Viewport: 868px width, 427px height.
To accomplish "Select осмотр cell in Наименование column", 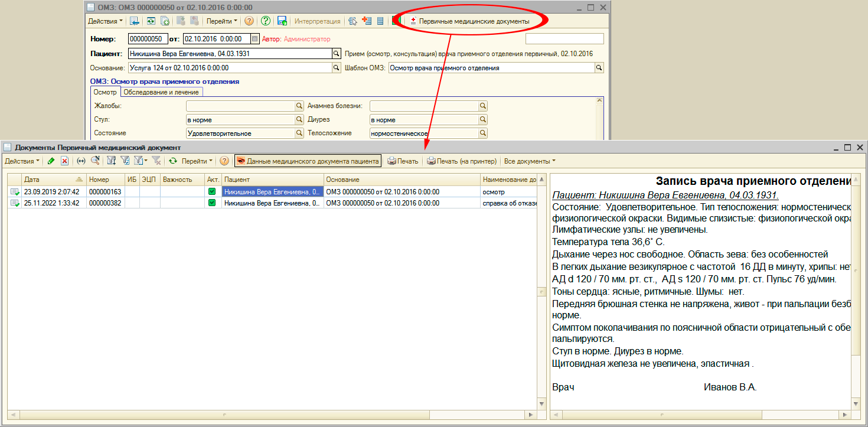I will pyautogui.click(x=508, y=191).
